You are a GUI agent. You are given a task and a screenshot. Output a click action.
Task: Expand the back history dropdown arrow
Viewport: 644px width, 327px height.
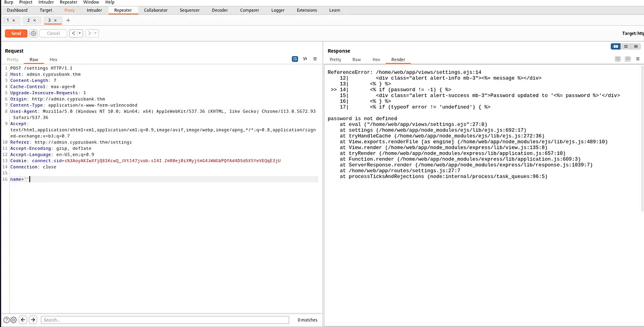click(x=80, y=33)
